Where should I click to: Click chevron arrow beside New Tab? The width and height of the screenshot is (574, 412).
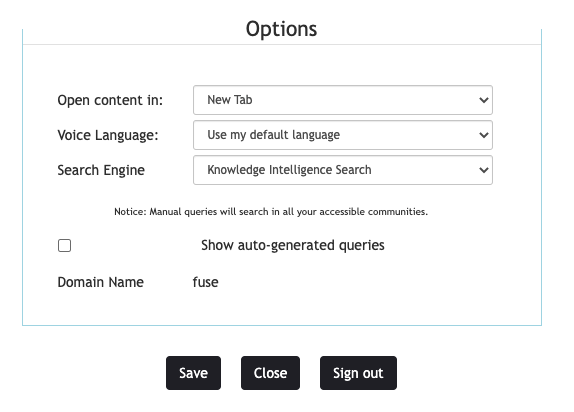tap(484, 100)
